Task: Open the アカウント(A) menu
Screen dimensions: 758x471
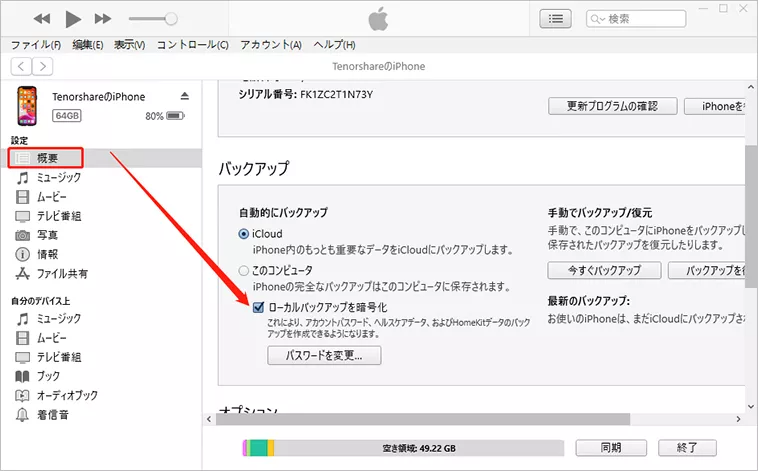Action: tap(271, 45)
